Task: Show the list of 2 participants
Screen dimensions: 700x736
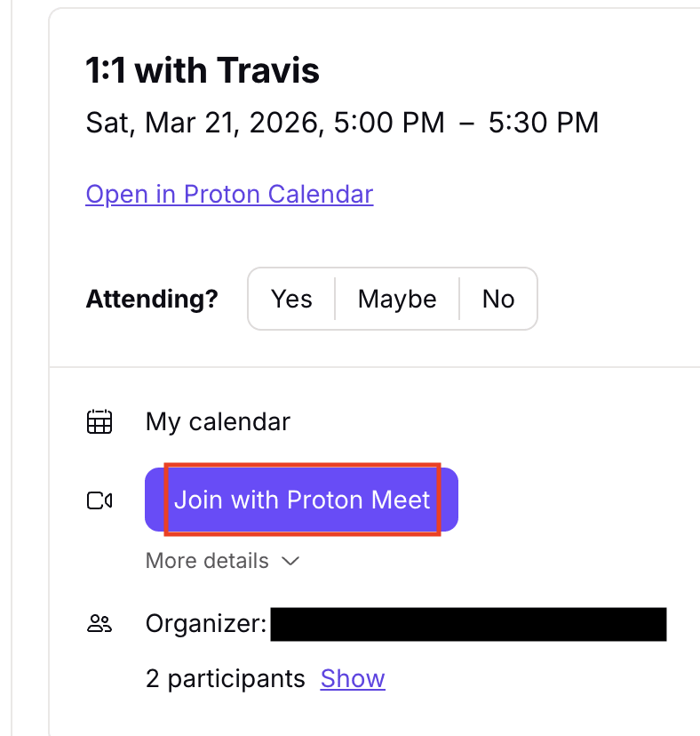Action: pyautogui.click(x=352, y=678)
